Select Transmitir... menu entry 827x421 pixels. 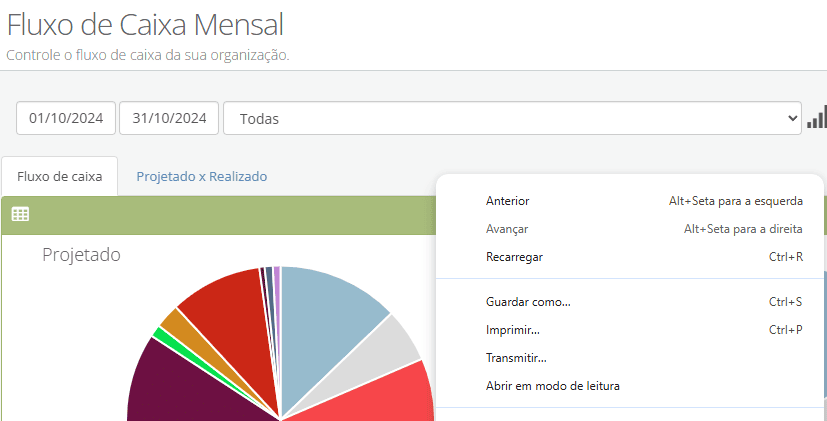(x=630, y=358)
